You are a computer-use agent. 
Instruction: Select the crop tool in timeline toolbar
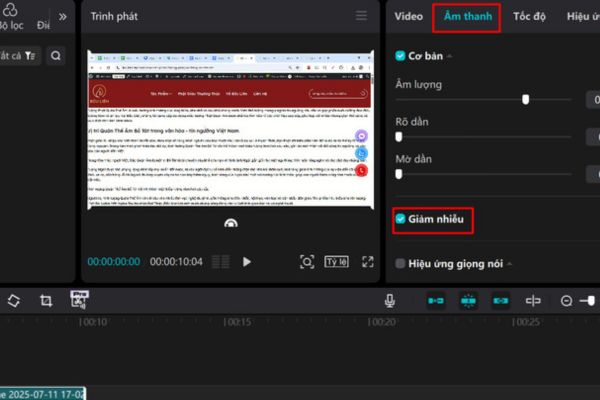point(46,300)
